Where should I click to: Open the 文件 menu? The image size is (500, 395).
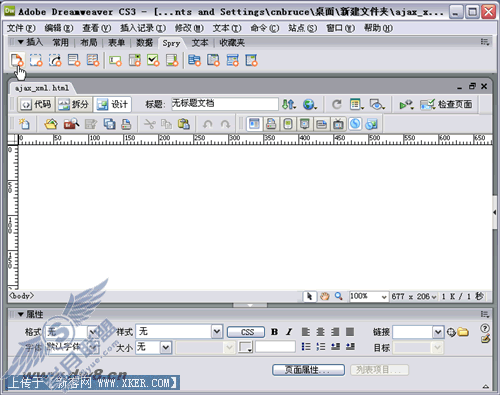click(21, 28)
